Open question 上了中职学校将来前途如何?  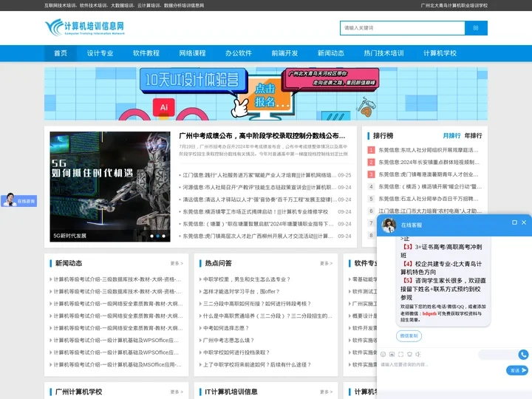[257, 365]
